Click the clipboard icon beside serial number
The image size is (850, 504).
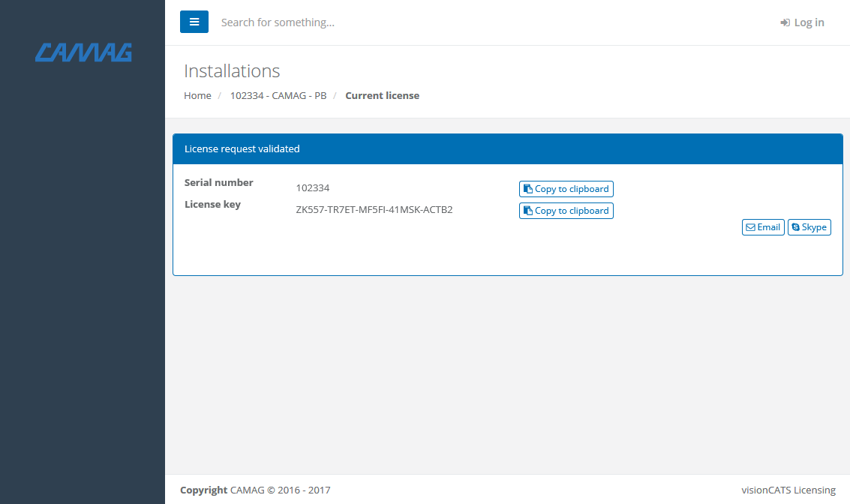(x=528, y=188)
